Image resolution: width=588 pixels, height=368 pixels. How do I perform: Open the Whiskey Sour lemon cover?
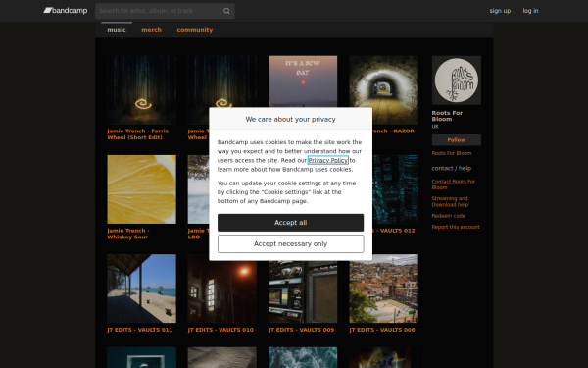141,189
